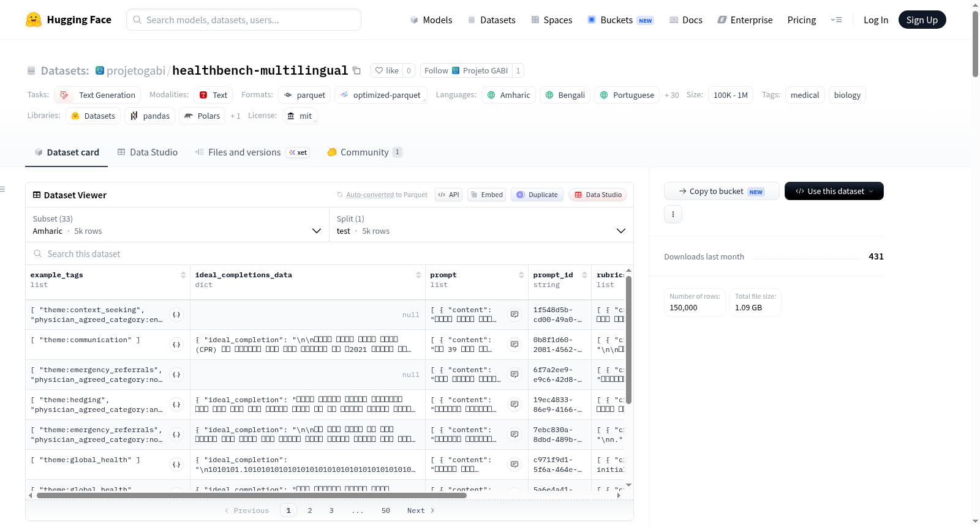Sort by example_tags column
The height and width of the screenshot is (527, 980).
point(183,275)
